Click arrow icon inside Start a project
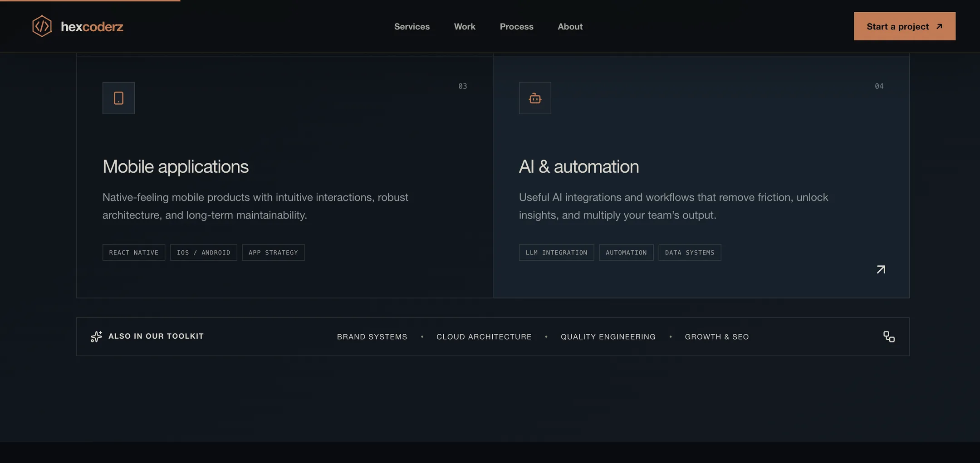 tap(939, 26)
